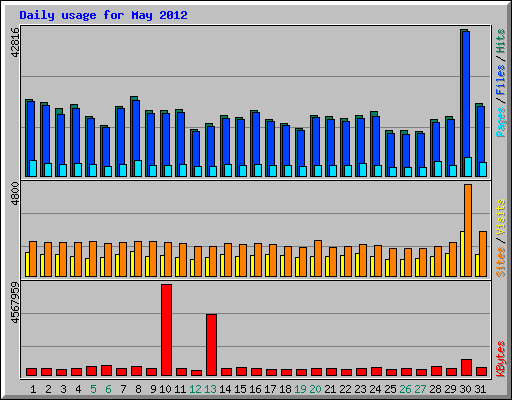Click the yellow Sites bar for day 30

462,254
